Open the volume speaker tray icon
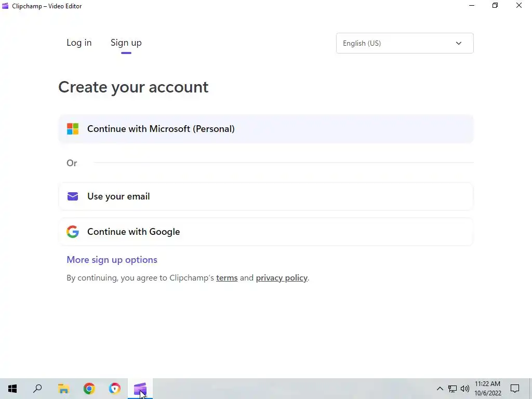Screen dimensions: 532x399 [x=465, y=389]
